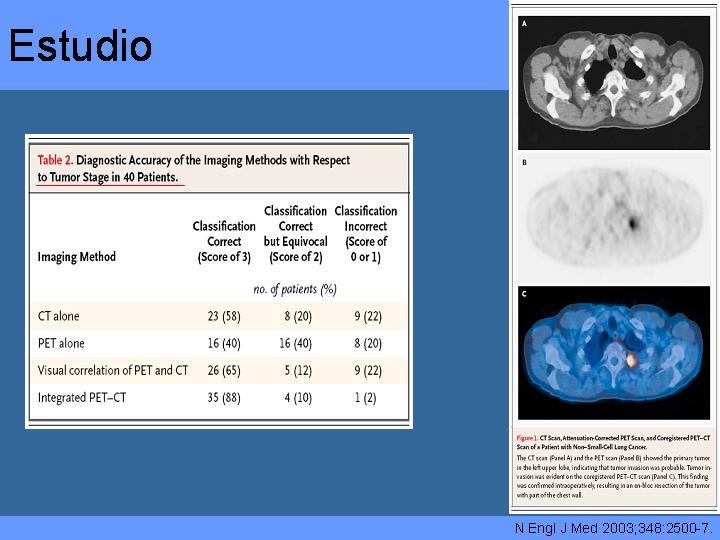Screen dimensions: 720x540
Task: Click the value '5 (12)'
Action: point(298,371)
